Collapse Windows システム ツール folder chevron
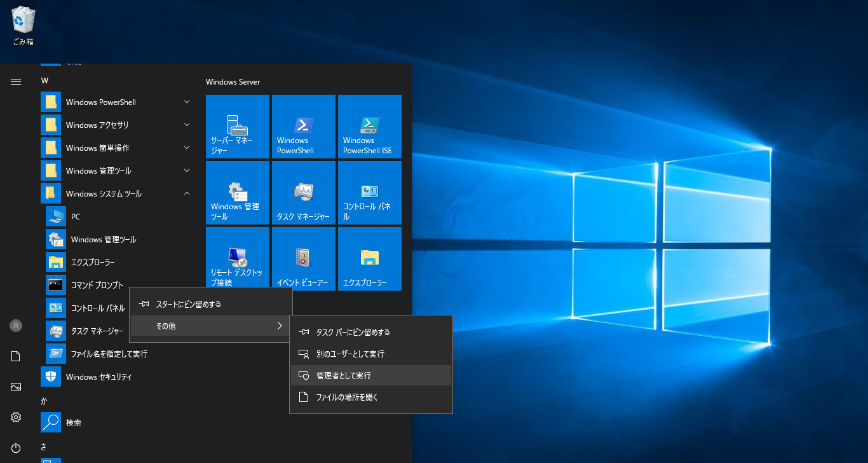Image resolution: width=868 pixels, height=463 pixels. click(187, 193)
